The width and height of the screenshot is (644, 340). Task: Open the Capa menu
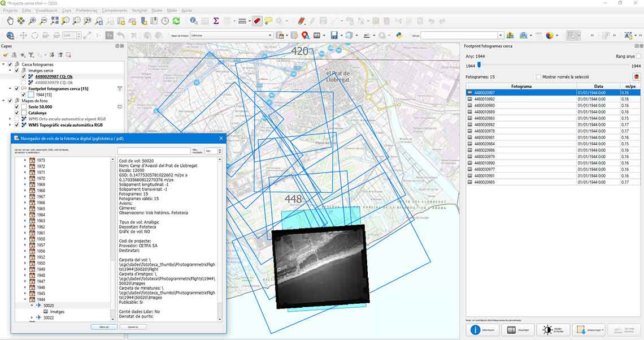[x=67, y=10]
